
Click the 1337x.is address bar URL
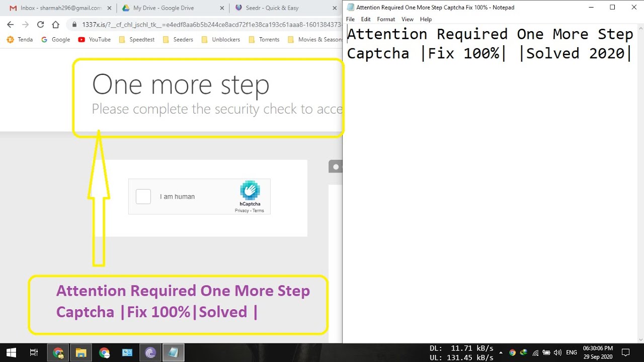[x=211, y=25]
